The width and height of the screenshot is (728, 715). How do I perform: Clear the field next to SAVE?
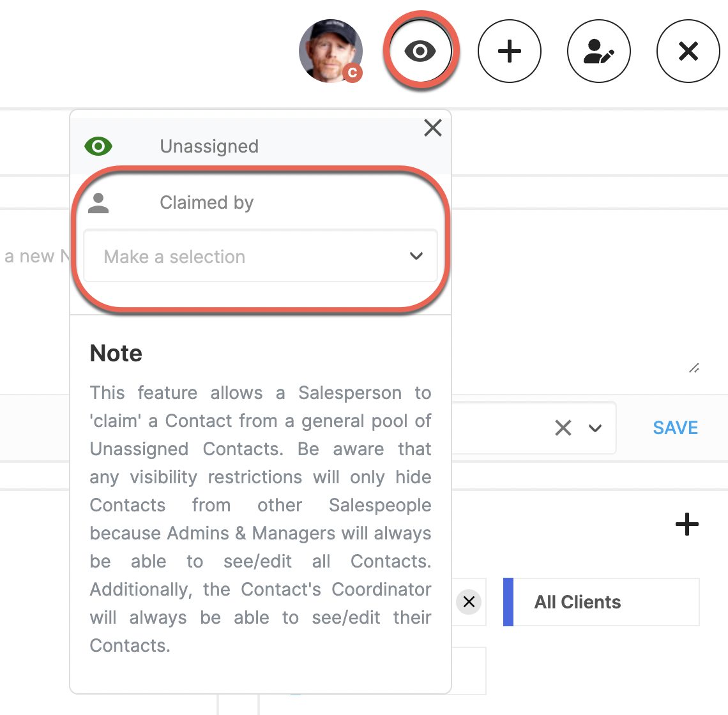(x=563, y=428)
